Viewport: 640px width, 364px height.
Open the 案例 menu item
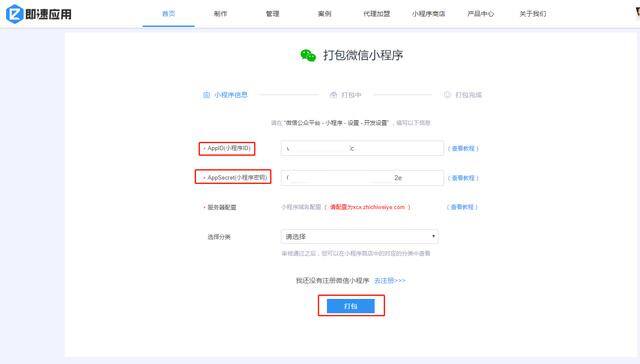pyautogui.click(x=324, y=13)
